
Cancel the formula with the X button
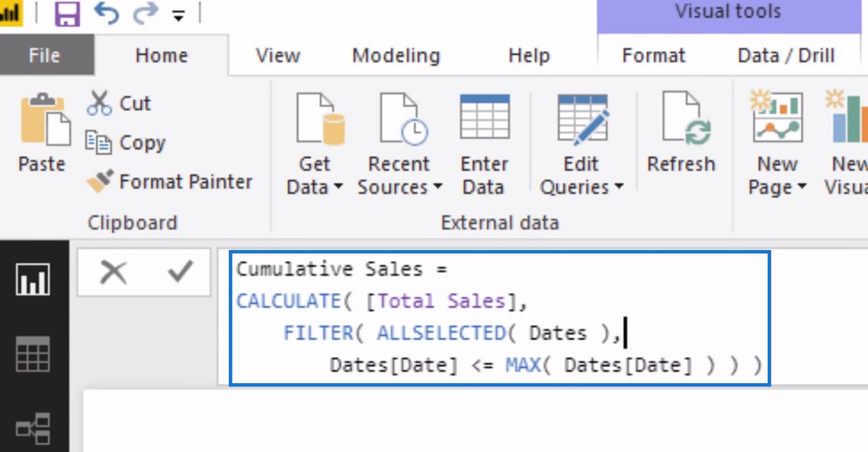click(114, 272)
